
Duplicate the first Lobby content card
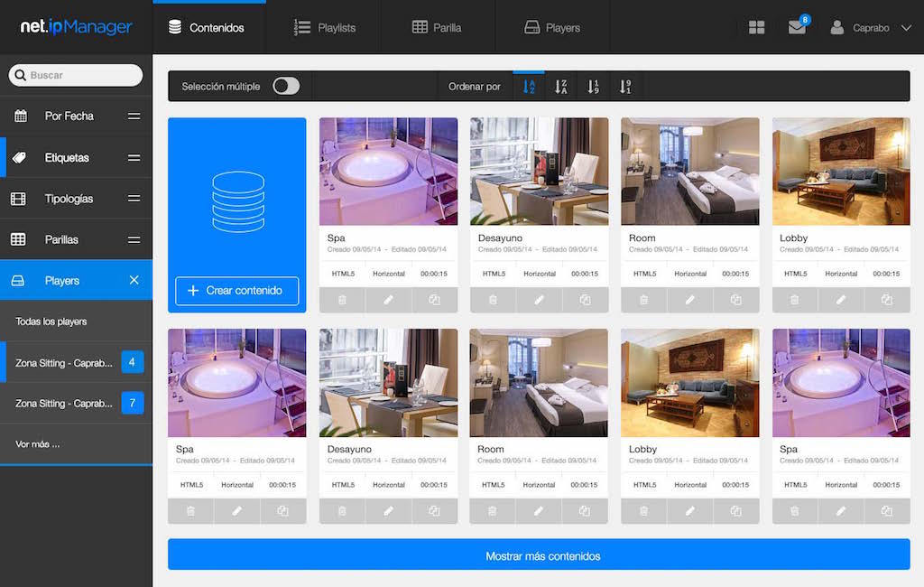(887, 300)
